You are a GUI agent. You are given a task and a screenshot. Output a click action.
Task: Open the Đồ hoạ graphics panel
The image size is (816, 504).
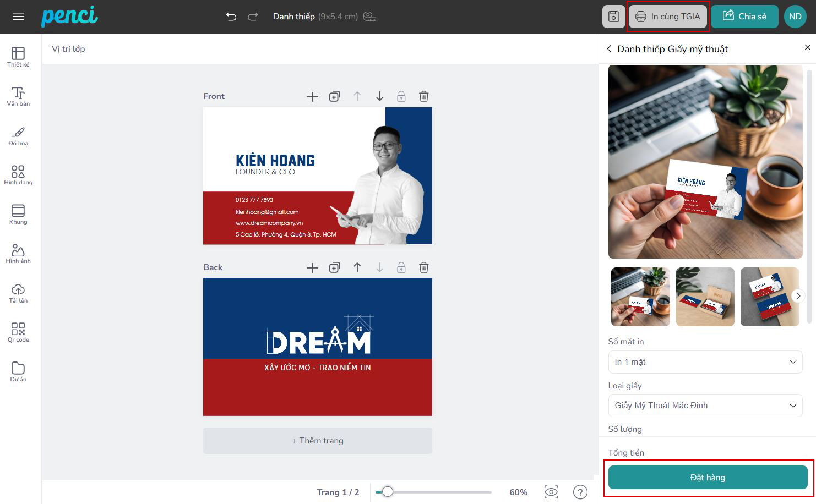18,136
